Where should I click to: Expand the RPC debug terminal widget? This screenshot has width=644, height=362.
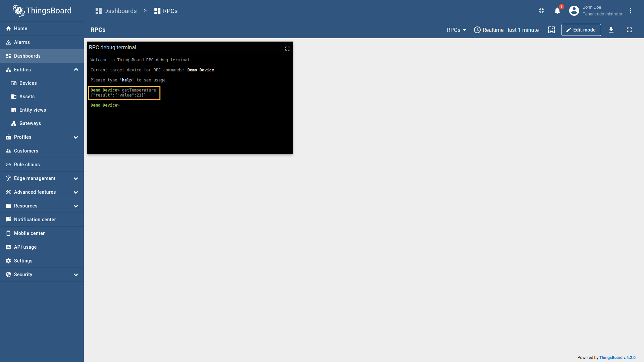(x=287, y=49)
